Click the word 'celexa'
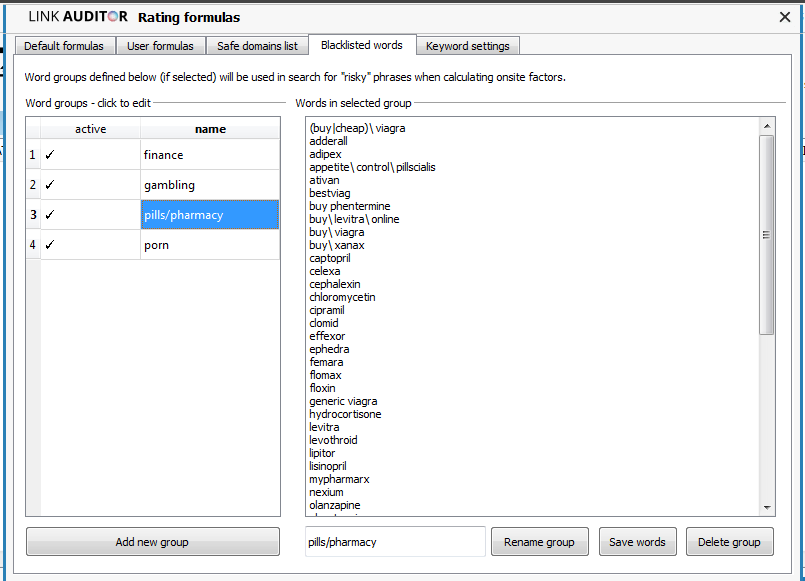 325,271
